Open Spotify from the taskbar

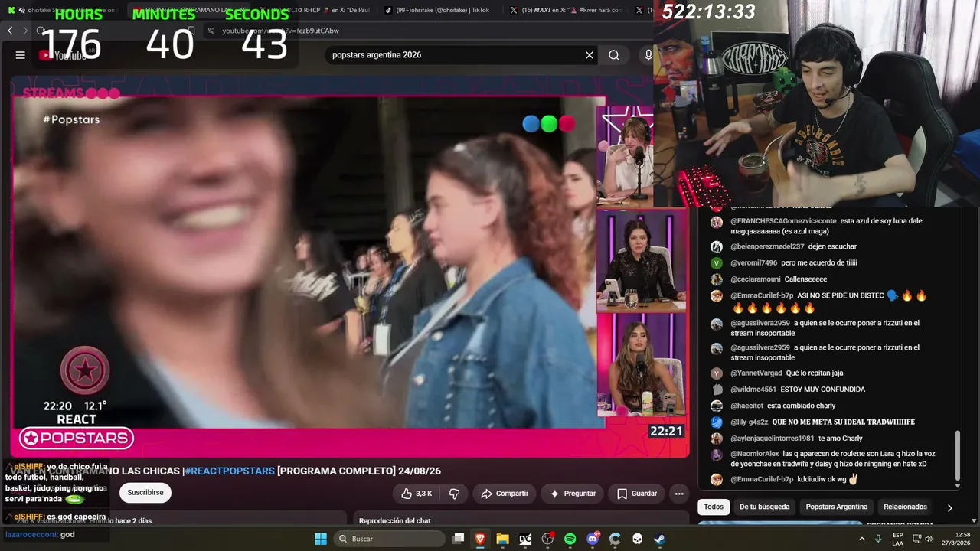[570, 539]
